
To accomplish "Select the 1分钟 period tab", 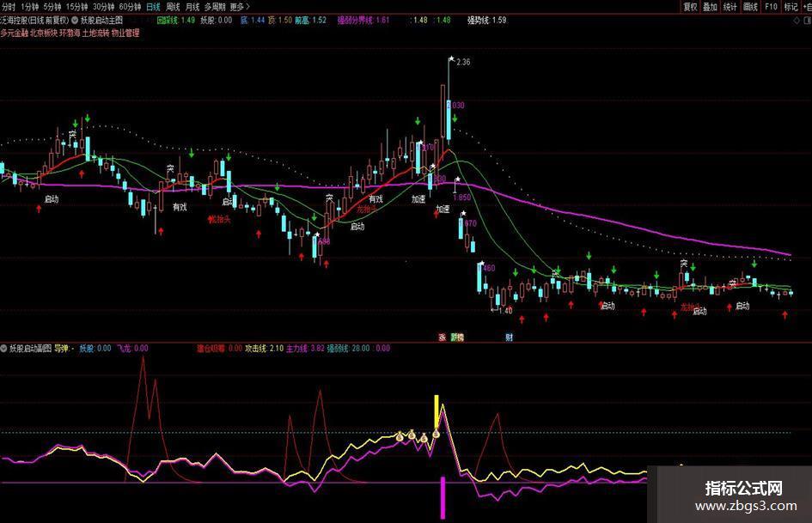I will [x=29, y=7].
